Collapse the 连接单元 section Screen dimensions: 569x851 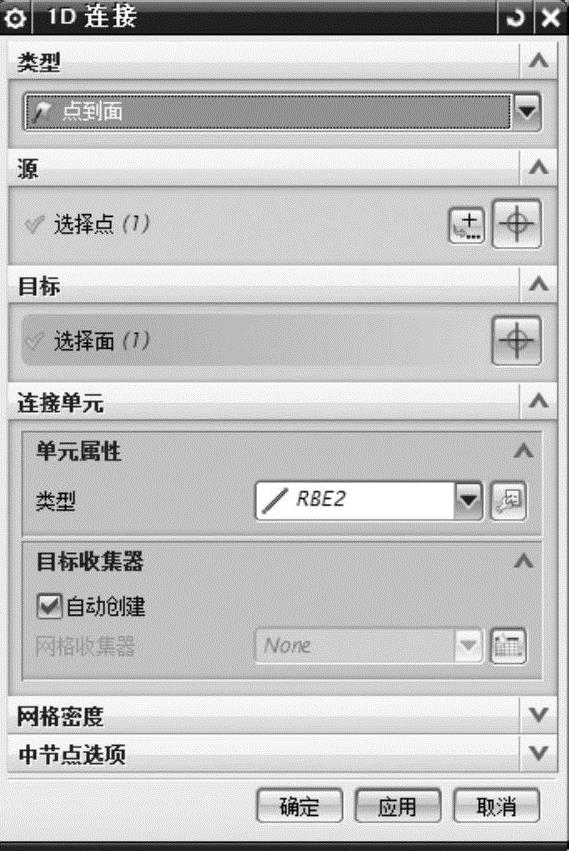(x=539, y=401)
